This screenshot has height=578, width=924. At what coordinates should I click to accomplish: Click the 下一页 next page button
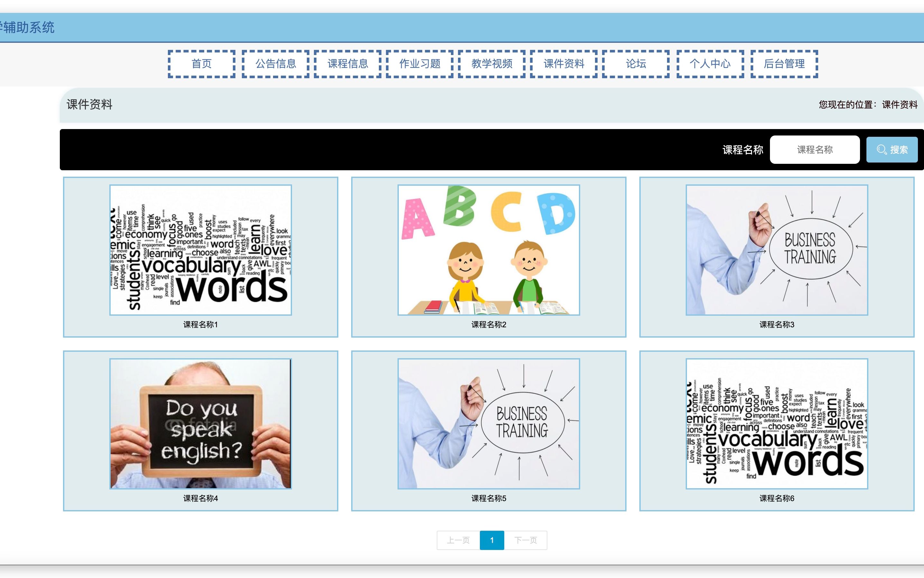coord(526,540)
